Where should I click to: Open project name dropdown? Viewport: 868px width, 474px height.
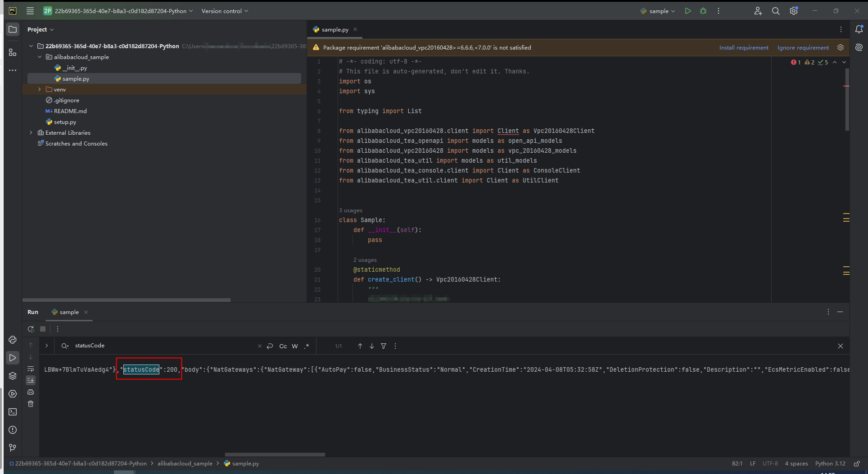pyautogui.click(x=119, y=11)
